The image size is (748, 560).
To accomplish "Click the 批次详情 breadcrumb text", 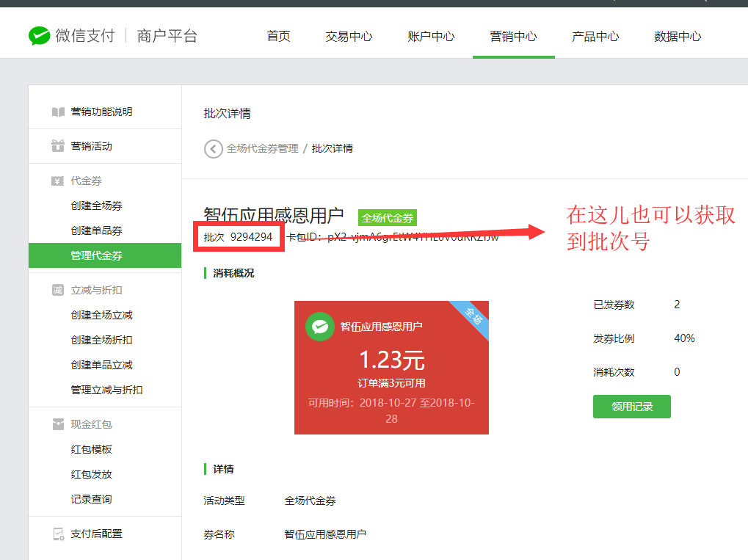I will [x=333, y=149].
